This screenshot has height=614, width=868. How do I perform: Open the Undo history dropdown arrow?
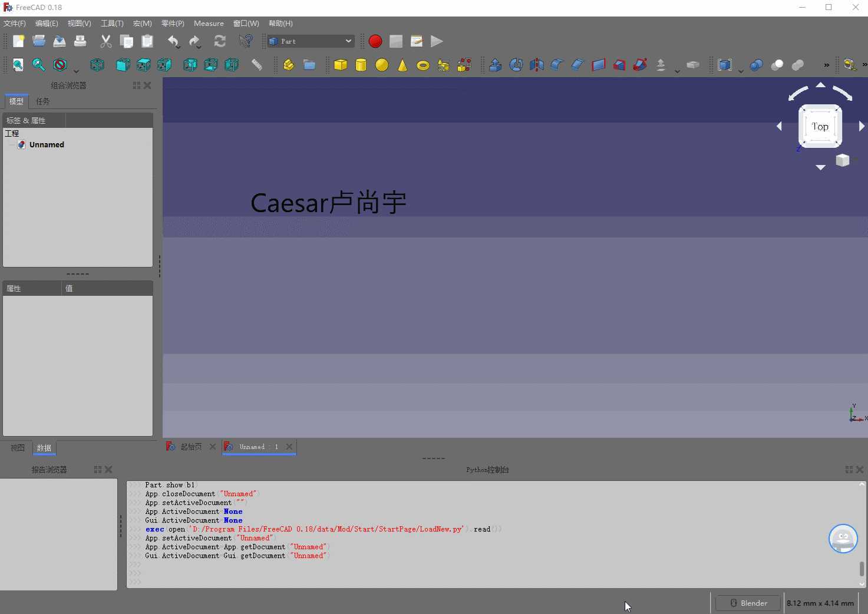pos(177,47)
